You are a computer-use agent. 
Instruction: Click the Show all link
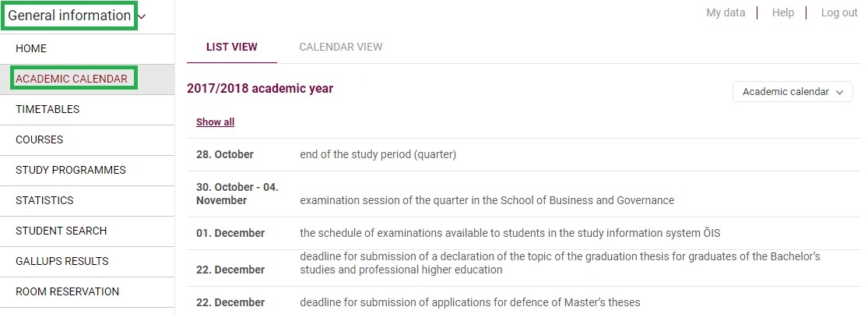coord(216,122)
